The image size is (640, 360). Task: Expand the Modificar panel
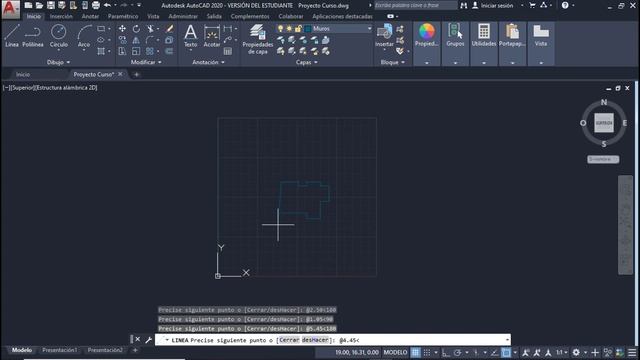click(146, 62)
